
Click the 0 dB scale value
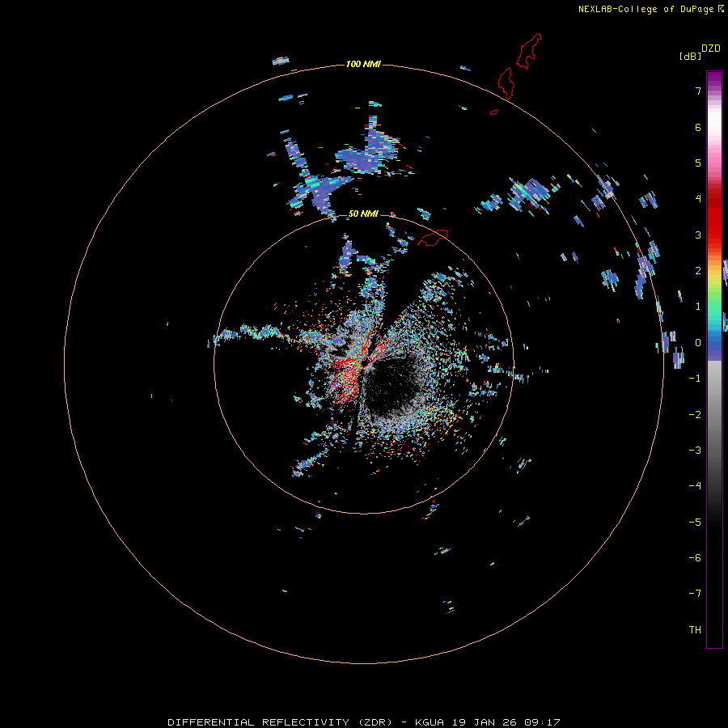[698, 343]
